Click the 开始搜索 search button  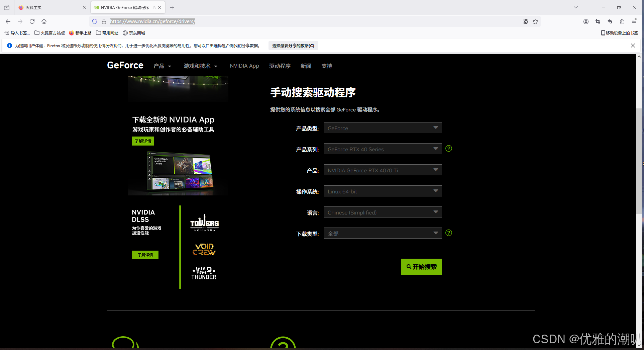[x=421, y=267]
